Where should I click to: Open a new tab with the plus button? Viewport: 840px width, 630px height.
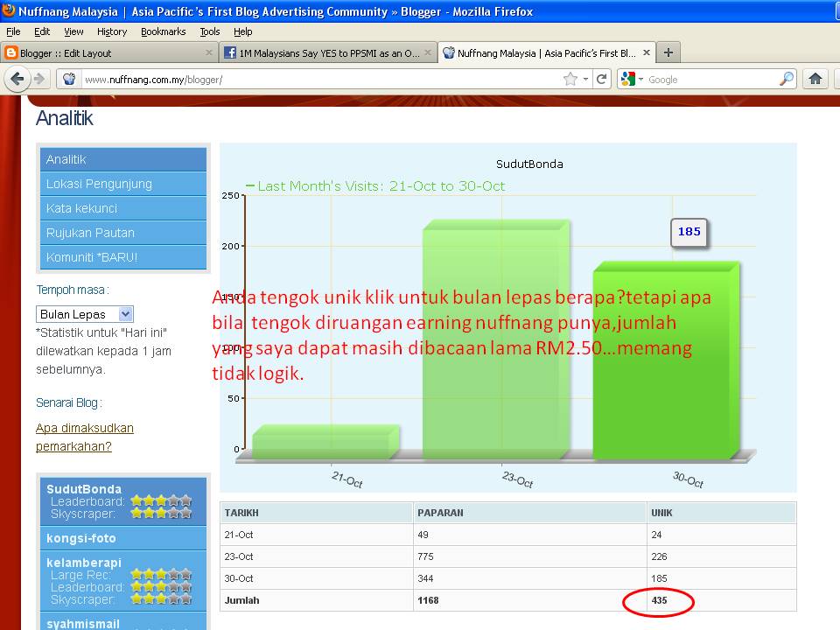point(668,52)
